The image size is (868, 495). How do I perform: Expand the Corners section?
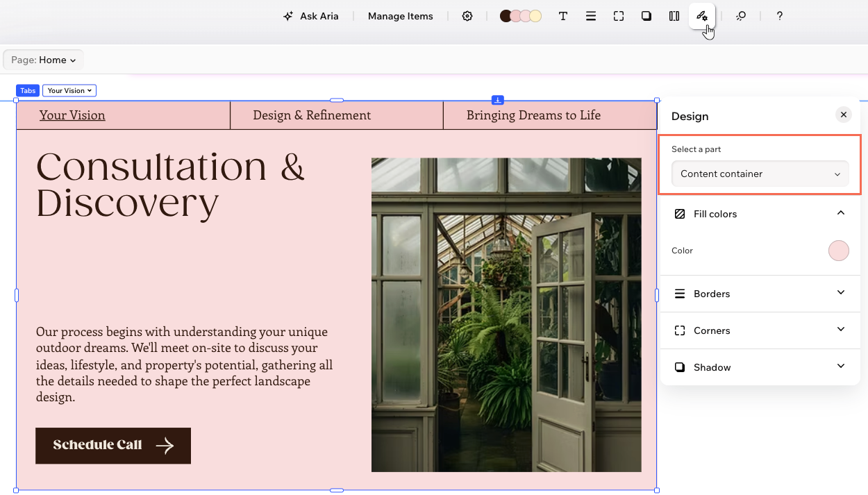(x=760, y=330)
